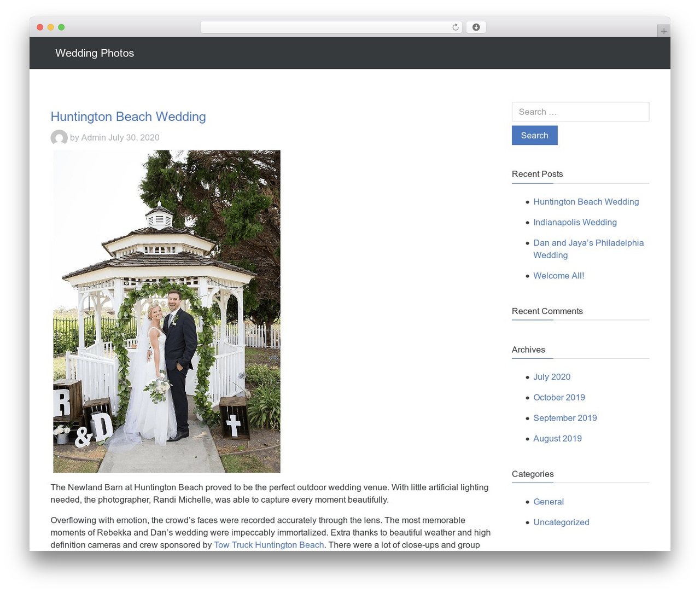The image size is (700, 593).
Task: Open Dan and Jaya's Philadelphia Wedding post
Action: point(588,249)
